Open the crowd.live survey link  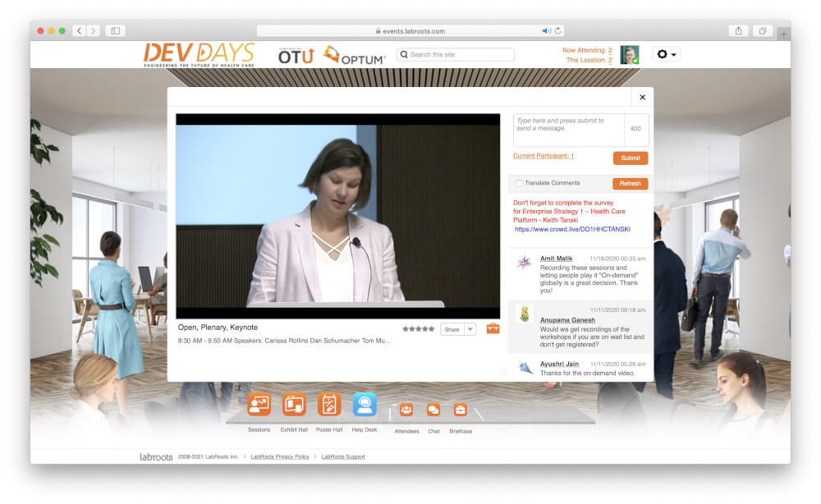[x=572, y=229]
